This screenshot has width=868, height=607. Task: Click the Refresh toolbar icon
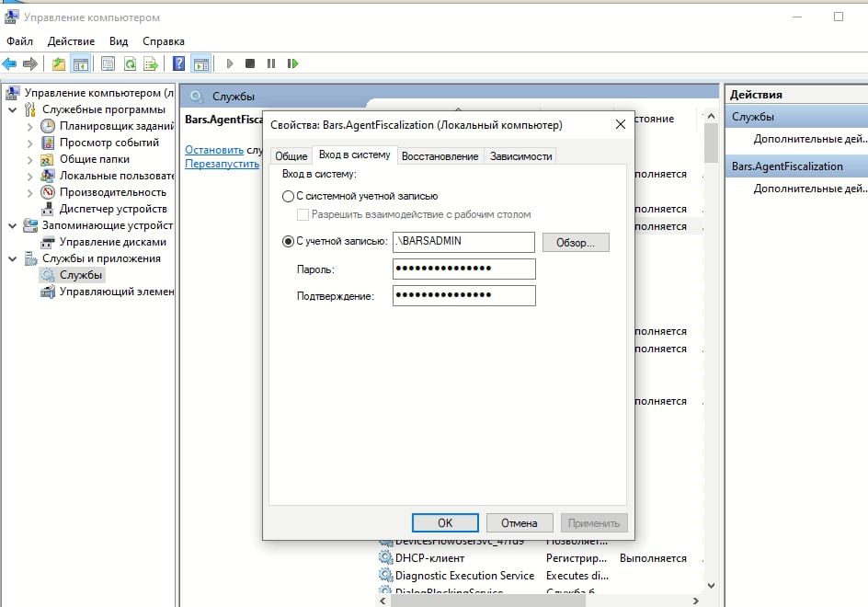(x=130, y=63)
